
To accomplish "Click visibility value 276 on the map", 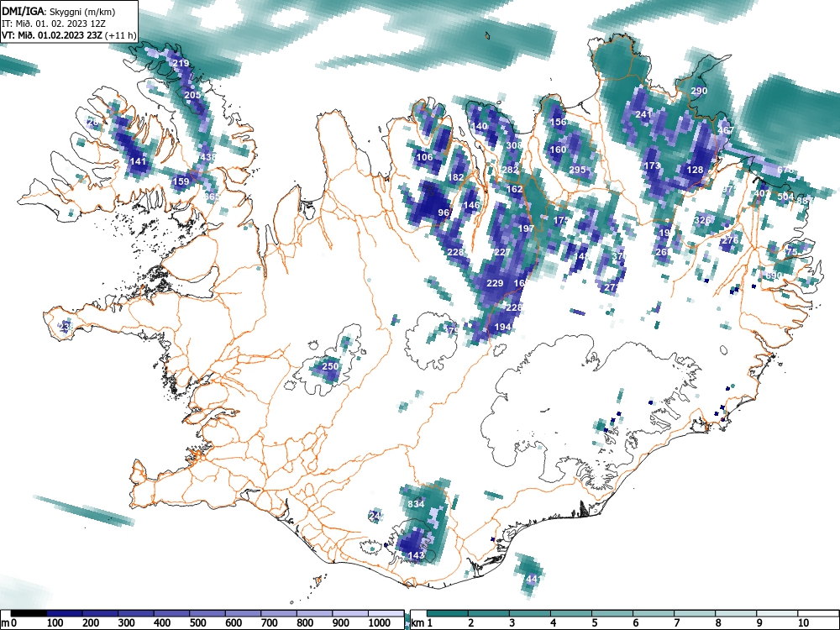I will point(730,240).
